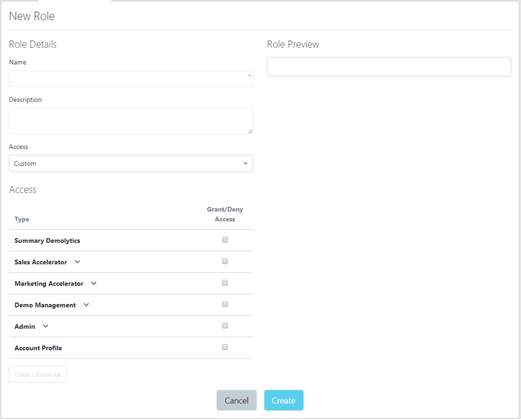Open the Access dropdown showing Custom
Viewport: 521px width, 420px height.
point(131,163)
